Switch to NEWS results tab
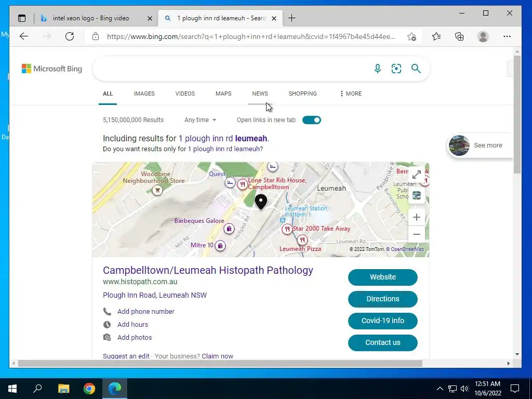Viewport: 532px width, 399px height. click(x=260, y=94)
